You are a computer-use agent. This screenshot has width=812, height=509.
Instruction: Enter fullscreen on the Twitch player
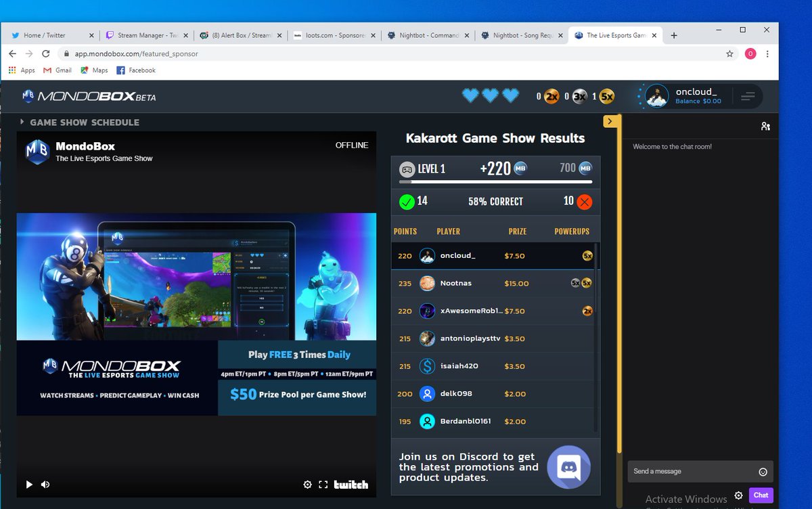(323, 485)
